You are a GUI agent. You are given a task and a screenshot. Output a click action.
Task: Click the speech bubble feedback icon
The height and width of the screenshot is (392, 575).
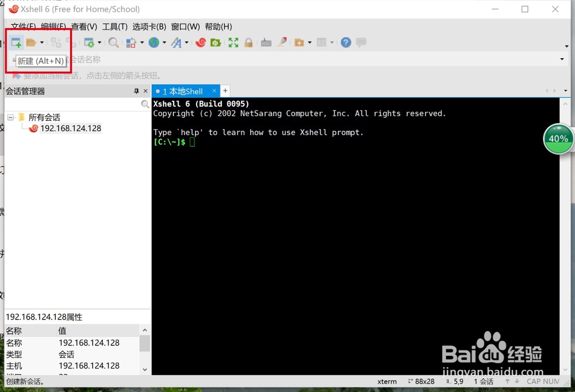pos(361,43)
